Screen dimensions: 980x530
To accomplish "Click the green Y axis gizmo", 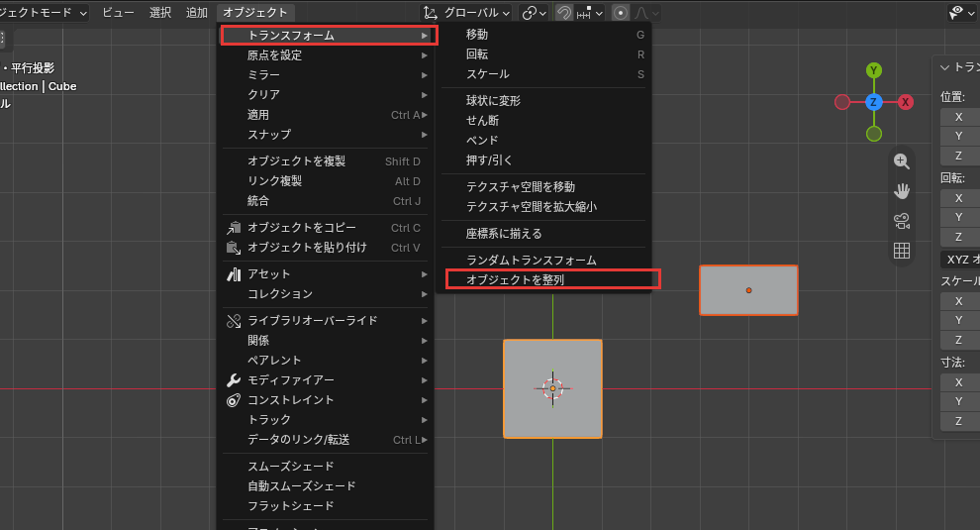I will coord(874,70).
